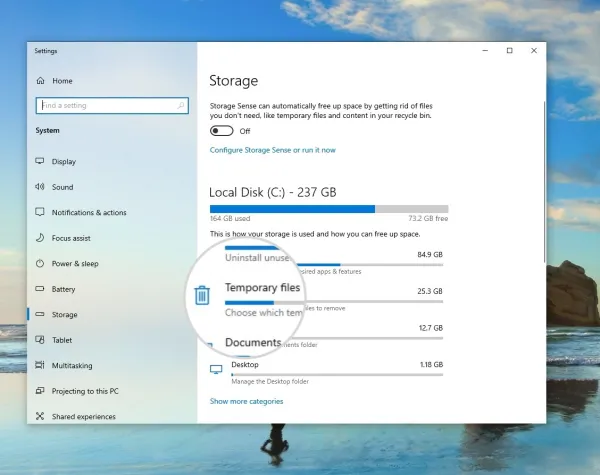
Task: Click the Projecting to this PC icon
Action: point(40,391)
